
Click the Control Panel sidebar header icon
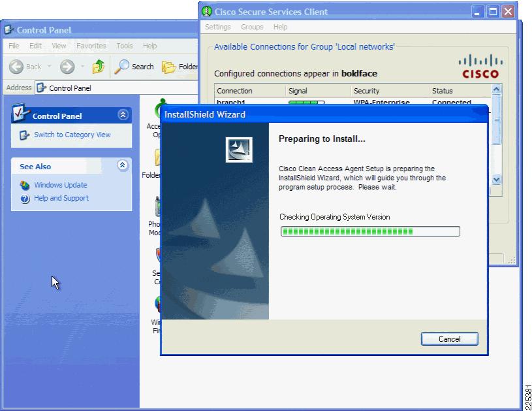(x=20, y=112)
